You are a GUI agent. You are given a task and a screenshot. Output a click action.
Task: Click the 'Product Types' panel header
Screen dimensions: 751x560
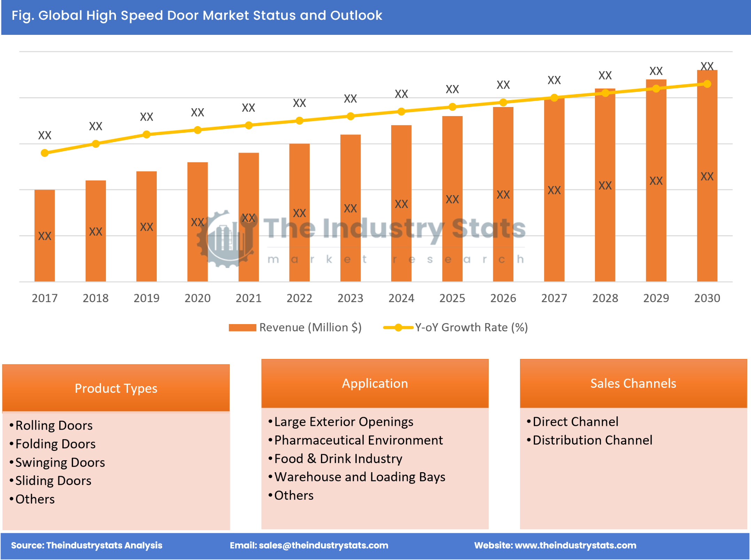click(116, 388)
